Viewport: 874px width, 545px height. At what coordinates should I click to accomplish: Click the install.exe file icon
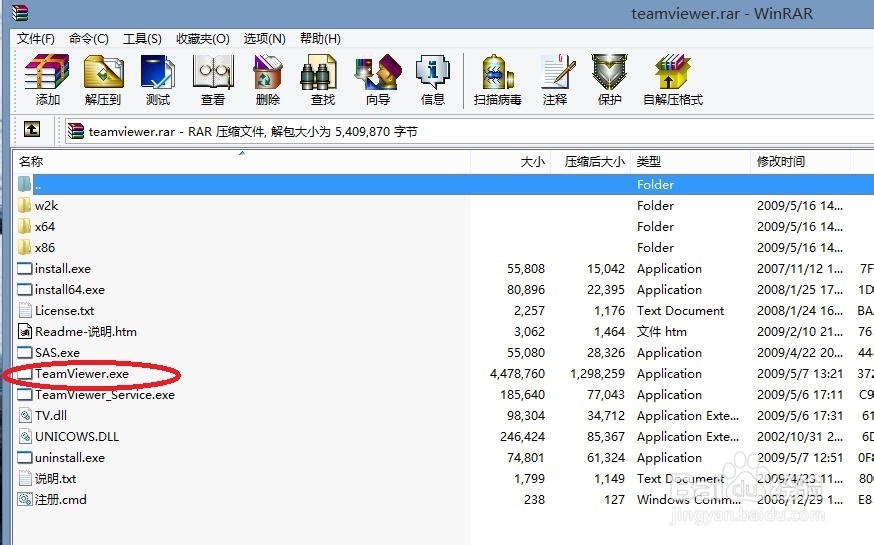25,269
